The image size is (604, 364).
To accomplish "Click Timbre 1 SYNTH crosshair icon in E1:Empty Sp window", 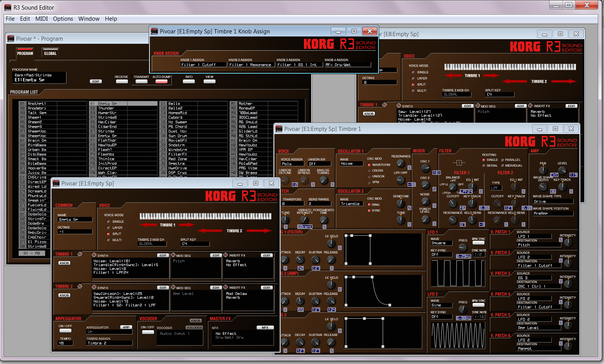I will click(x=94, y=255).
